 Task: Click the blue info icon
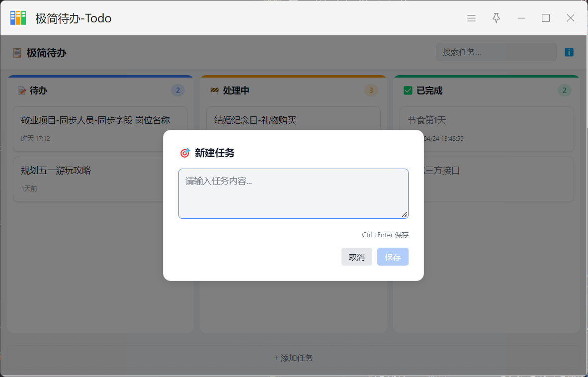pyautogui.click(x=569, y=52)
